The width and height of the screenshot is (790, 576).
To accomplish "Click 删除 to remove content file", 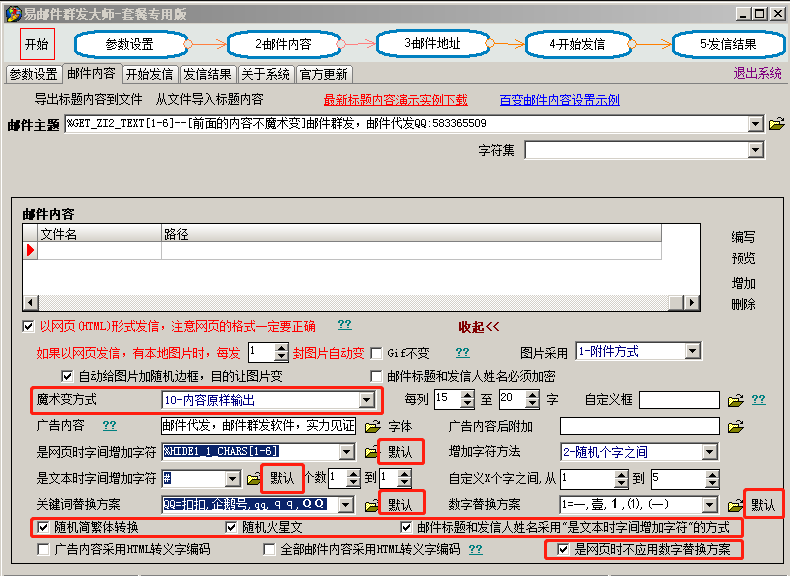I will [743, 304].
